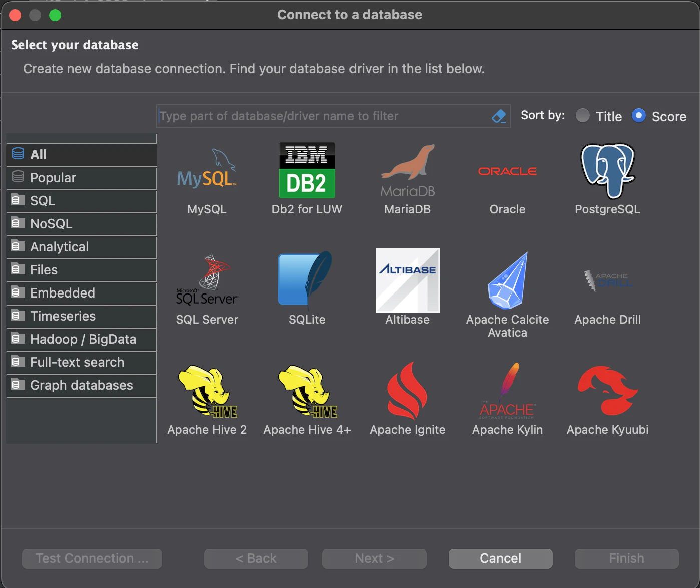700x588 pixels.
Task: Select the Apache Drill driver
Action: point(607,280)
